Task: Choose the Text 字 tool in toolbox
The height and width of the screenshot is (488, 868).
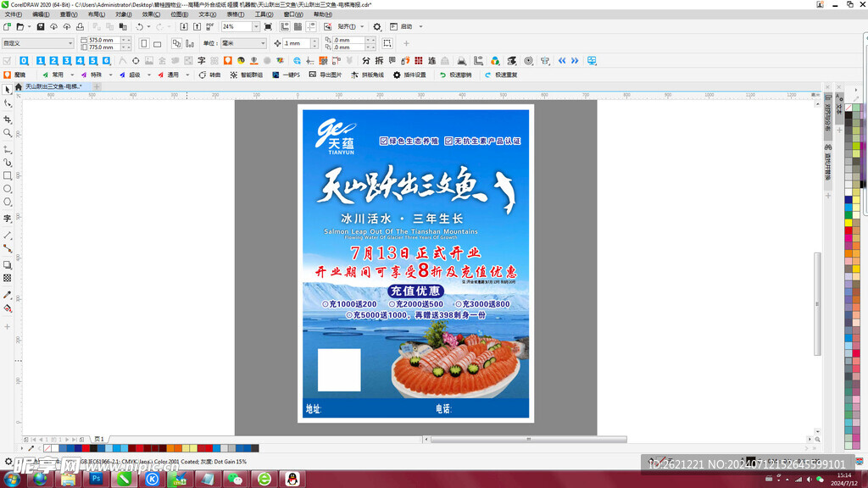Action: coord(7,219)
